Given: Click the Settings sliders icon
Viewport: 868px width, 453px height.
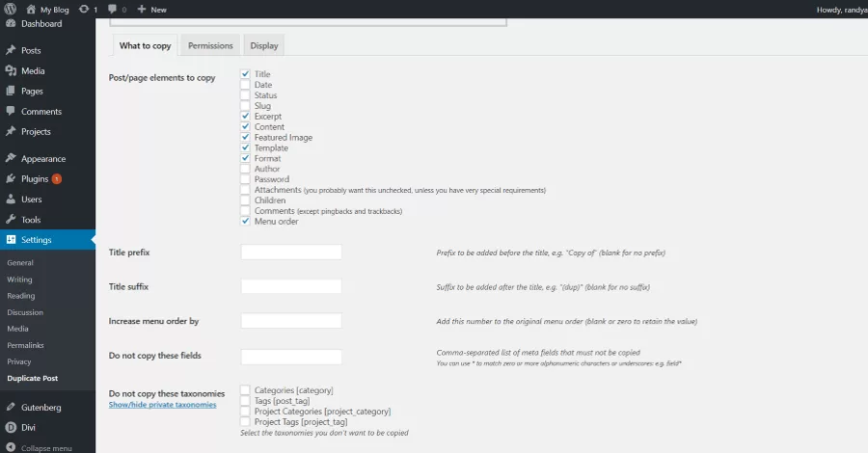Looking at the screenshot, I should coord(11,239).
